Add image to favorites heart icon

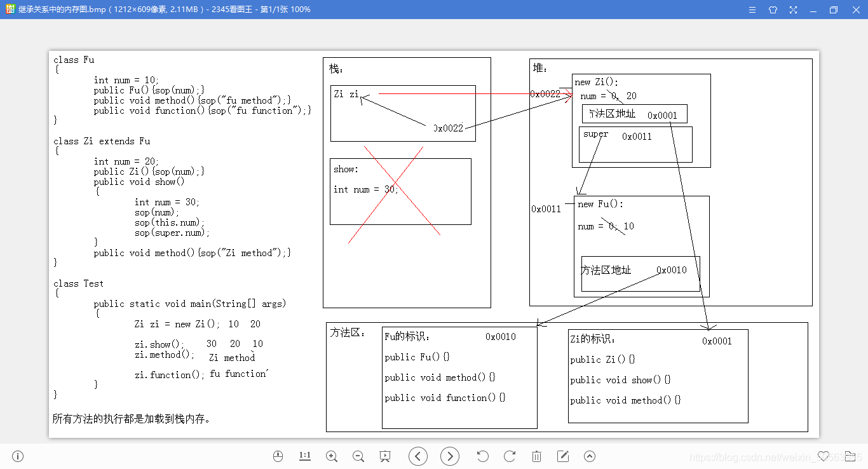[x=824, y=456]
